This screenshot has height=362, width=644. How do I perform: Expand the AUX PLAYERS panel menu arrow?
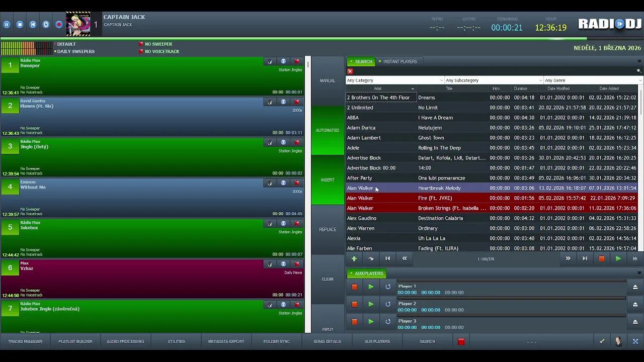[639, 273]
